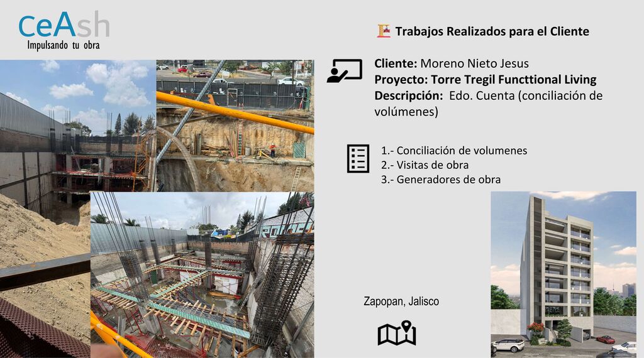Click list item 'Conciliación de volumenes'
The height and width of the screenshot is (358, 644).
[x=453, y=151]
